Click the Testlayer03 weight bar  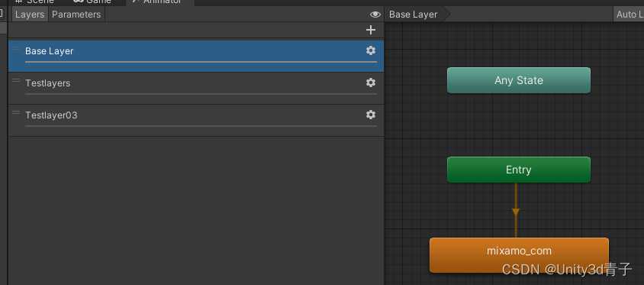click(x=201, y=126)
